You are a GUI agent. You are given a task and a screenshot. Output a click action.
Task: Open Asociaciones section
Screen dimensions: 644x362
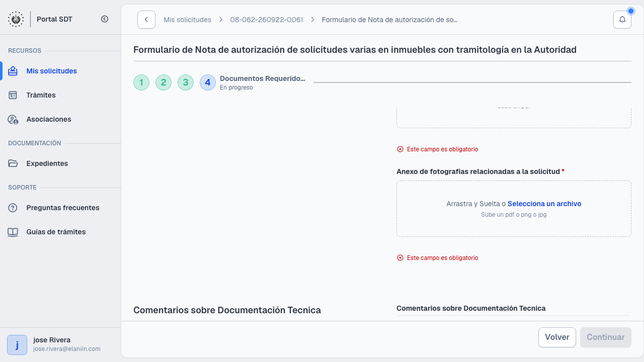[x=60, y=119]
